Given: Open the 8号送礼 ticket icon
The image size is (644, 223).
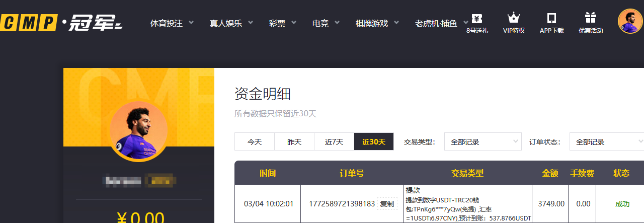Looking at the screenshot, I should tap(476, 19).
